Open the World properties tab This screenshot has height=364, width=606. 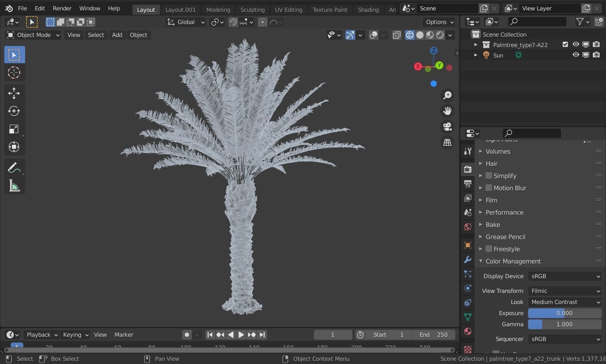[x=467, y=227]
